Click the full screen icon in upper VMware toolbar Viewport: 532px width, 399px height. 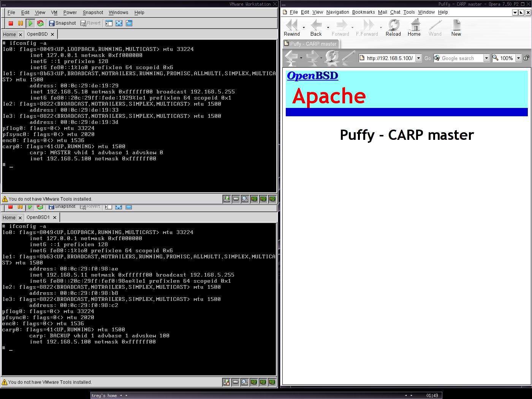click(x=119, y=23)
